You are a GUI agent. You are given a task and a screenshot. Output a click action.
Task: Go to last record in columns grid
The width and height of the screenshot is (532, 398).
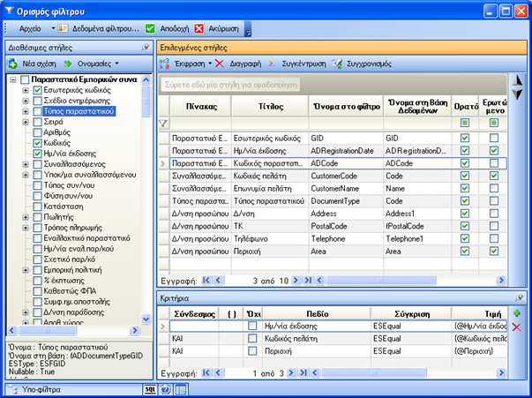pyautogui.click(x=308, y=281)
